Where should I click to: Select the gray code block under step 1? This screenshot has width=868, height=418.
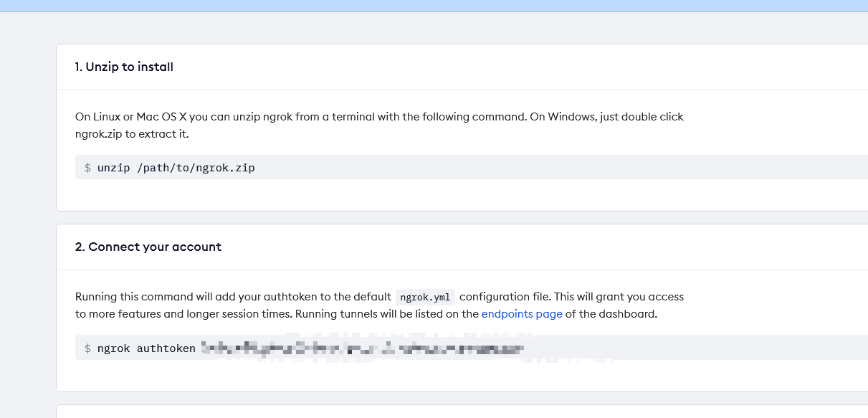[x=430, y=167]
